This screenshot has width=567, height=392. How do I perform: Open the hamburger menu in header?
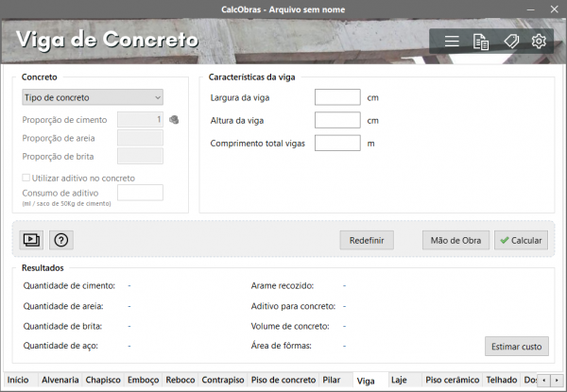(452, 42)
